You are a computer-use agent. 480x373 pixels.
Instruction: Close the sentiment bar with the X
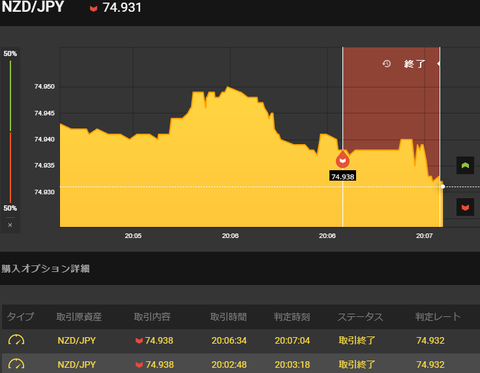coord(10,225)
